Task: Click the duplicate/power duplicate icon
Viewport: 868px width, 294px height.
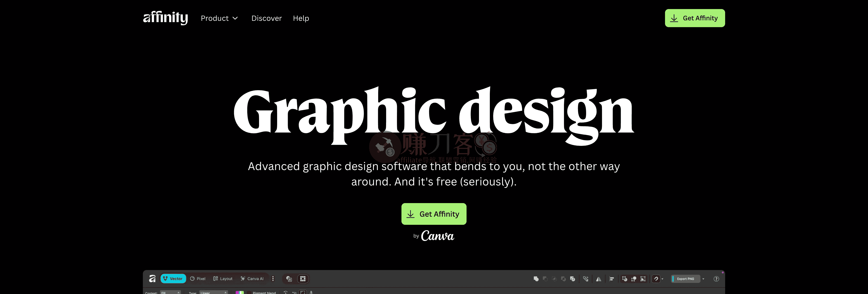Action: [586, 279]
